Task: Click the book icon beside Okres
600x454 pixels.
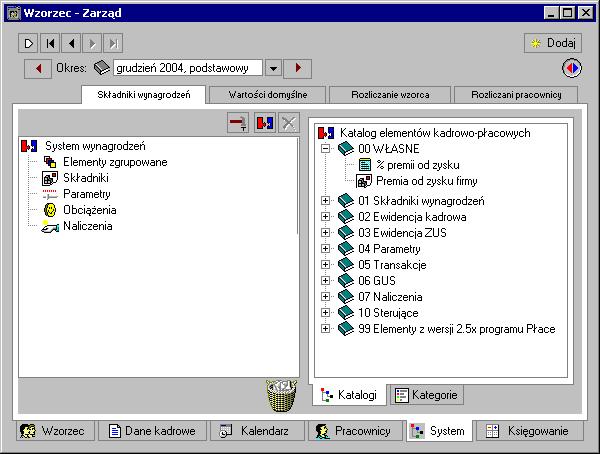Action: [x=102, y=68]
